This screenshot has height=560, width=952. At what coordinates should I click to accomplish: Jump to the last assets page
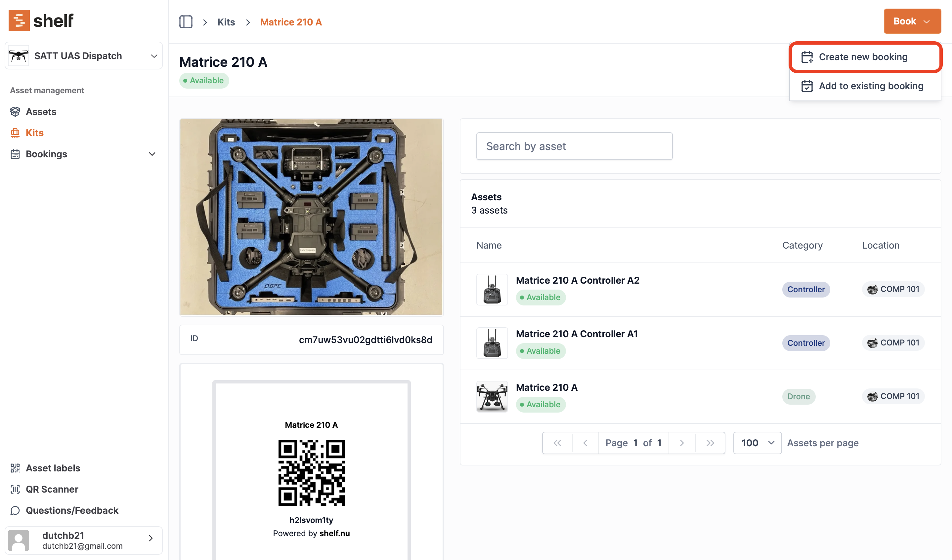coord(710,443)
